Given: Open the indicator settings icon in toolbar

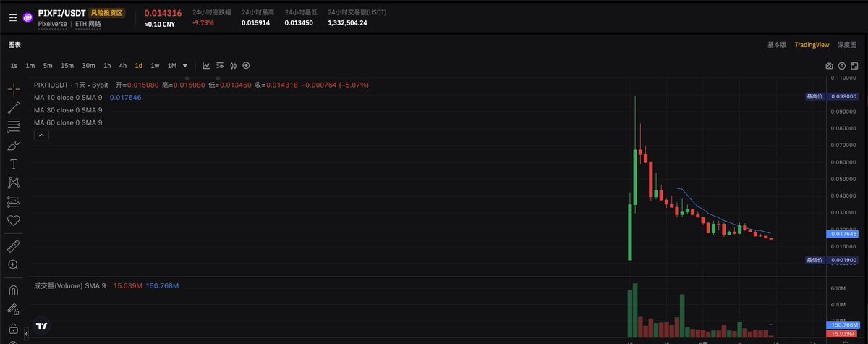Looking at the screenshot, I should [x=220, y=66].
